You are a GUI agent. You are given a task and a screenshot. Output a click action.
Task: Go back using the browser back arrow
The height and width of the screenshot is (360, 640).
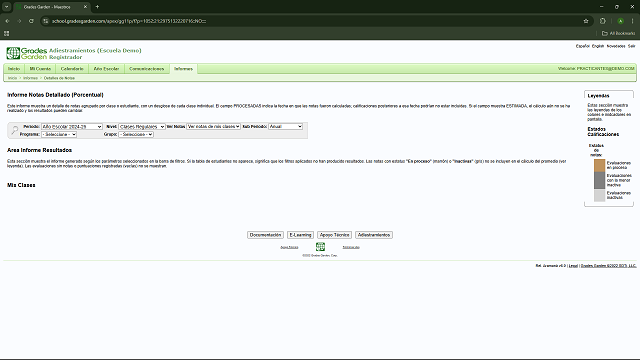(x=7, y=21)
